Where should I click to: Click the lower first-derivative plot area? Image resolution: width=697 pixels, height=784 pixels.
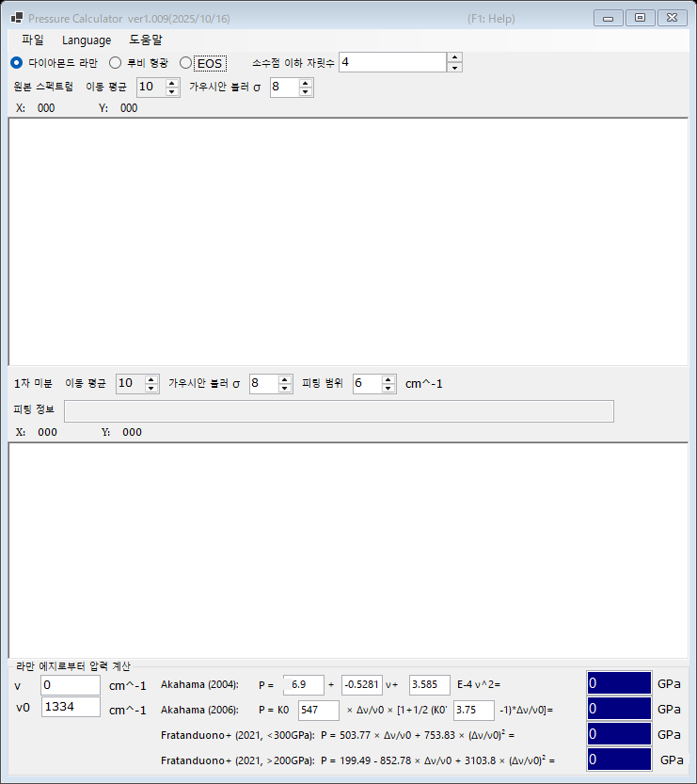[x=348, y=550]
